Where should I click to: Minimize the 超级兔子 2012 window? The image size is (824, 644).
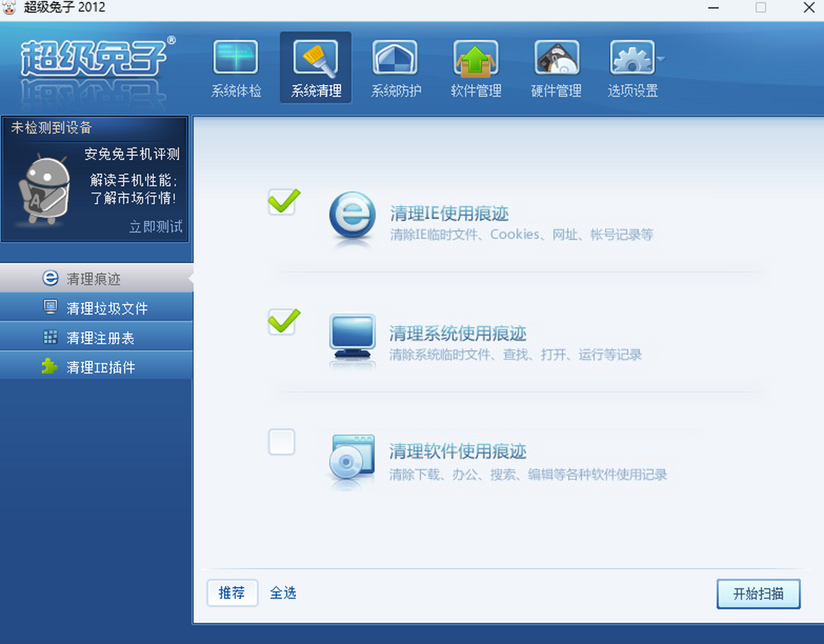click(x=712, y=8)
